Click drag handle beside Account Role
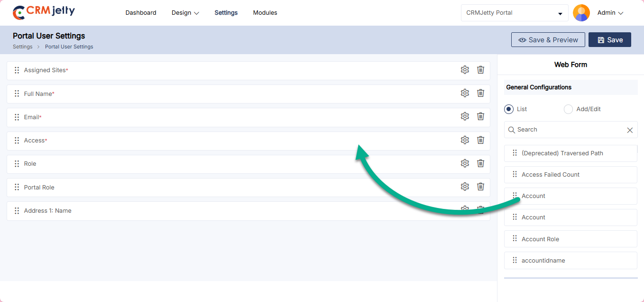This screenshot has width=644, height=302. click(x=515, y=239)
